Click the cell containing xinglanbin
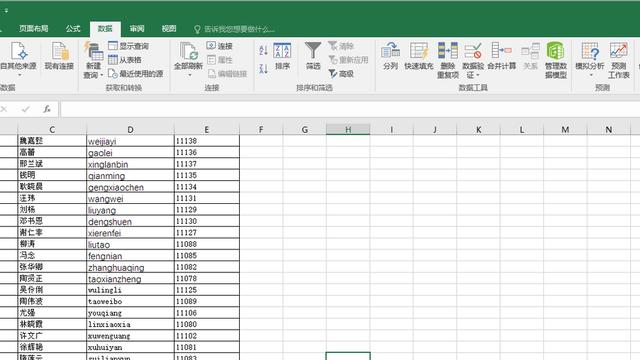640x360 pixels. tap(130, 164)
